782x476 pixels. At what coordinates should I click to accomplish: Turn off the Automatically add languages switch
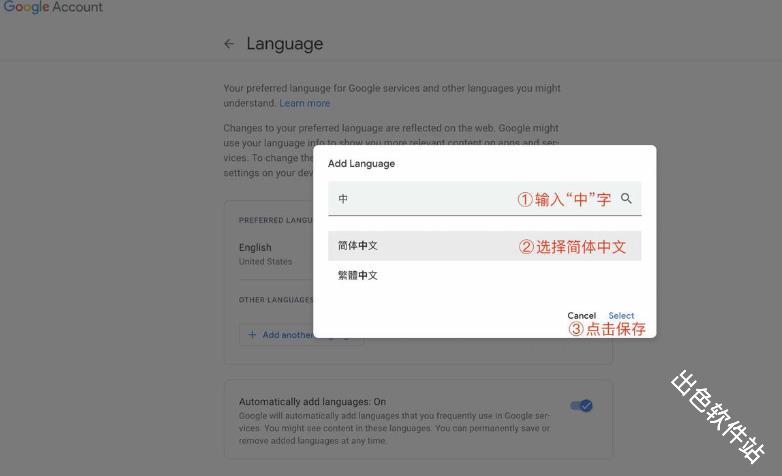click(581, 405)
